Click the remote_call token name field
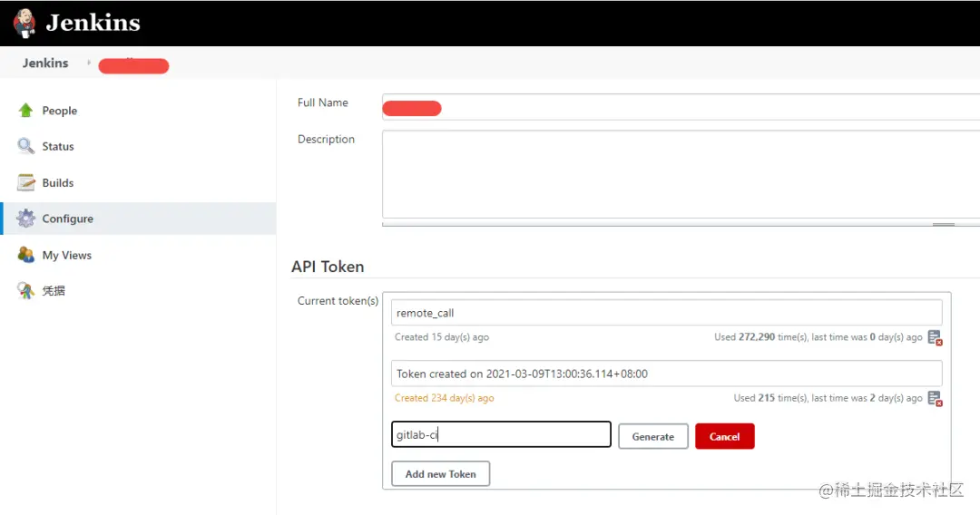Screen dimensions: 980x515 click(666, 313)
